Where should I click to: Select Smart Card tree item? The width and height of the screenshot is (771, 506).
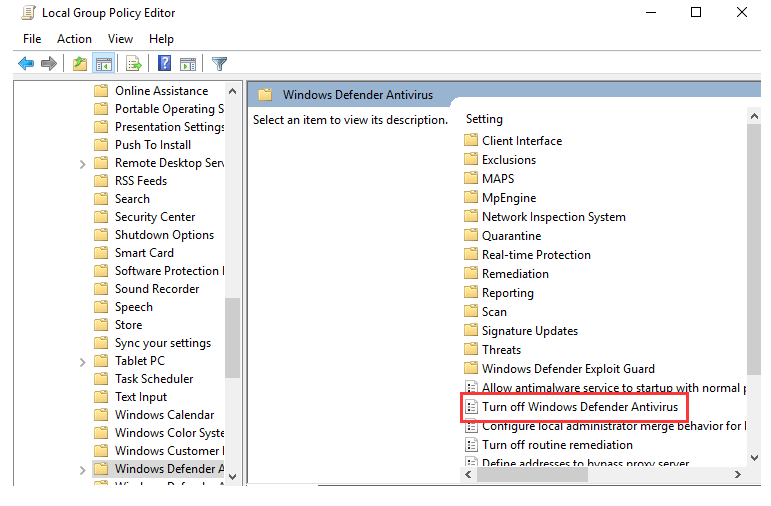click(x=144, y=253)
